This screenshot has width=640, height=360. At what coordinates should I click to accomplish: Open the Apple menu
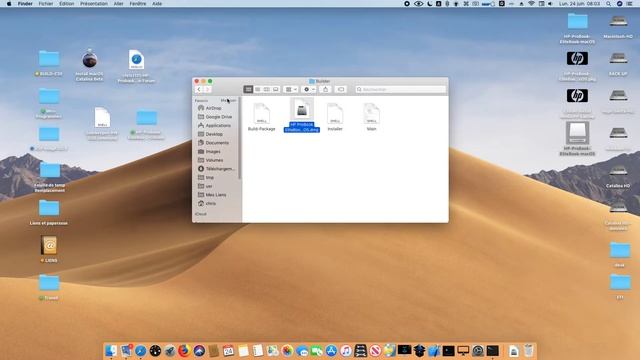click(9, 4)
